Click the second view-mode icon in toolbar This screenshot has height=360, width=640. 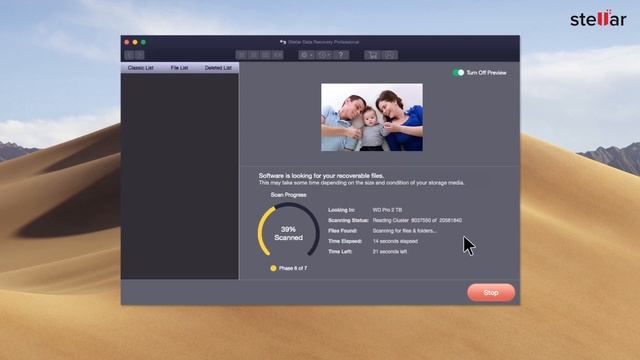coord(253,55)
